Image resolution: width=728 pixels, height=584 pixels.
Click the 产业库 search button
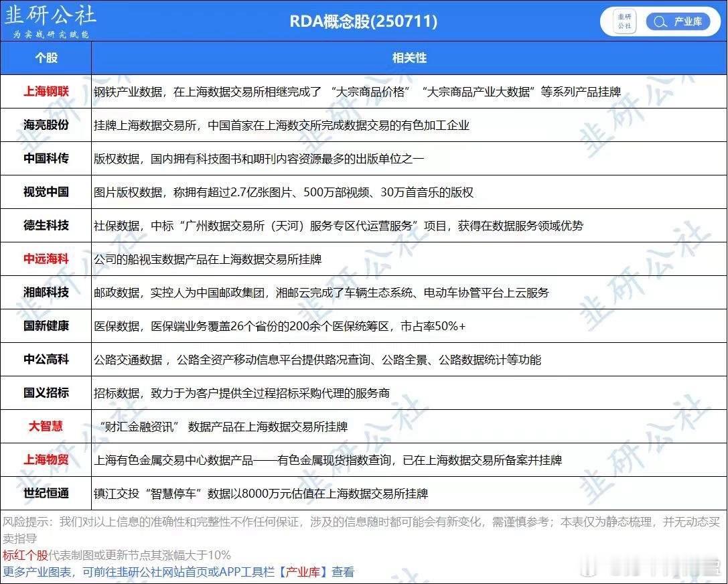point(677,22)
